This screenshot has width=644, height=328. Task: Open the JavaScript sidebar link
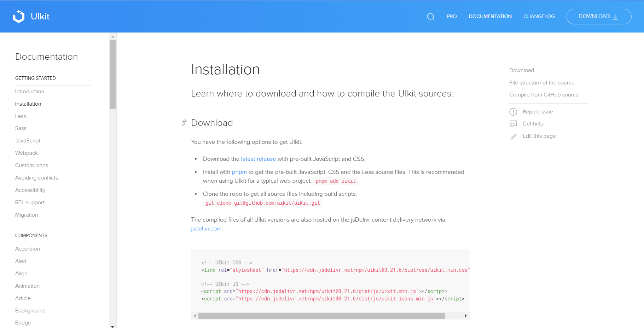click(28, 141)
